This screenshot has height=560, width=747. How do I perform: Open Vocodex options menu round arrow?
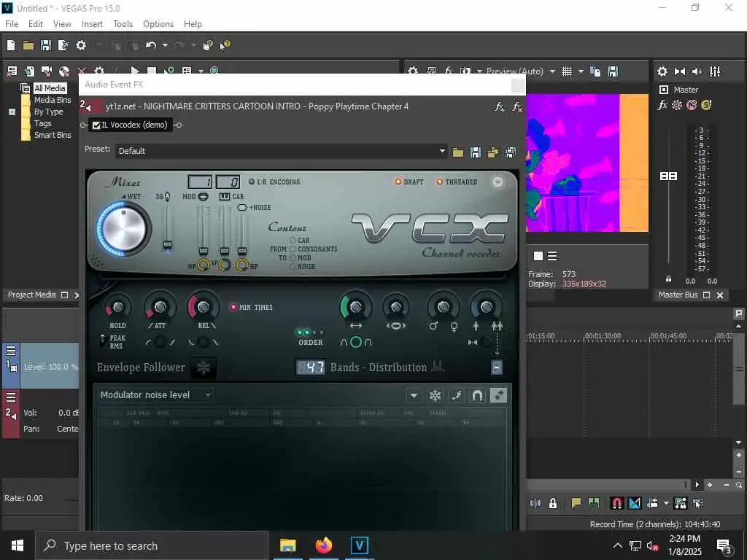498,182
